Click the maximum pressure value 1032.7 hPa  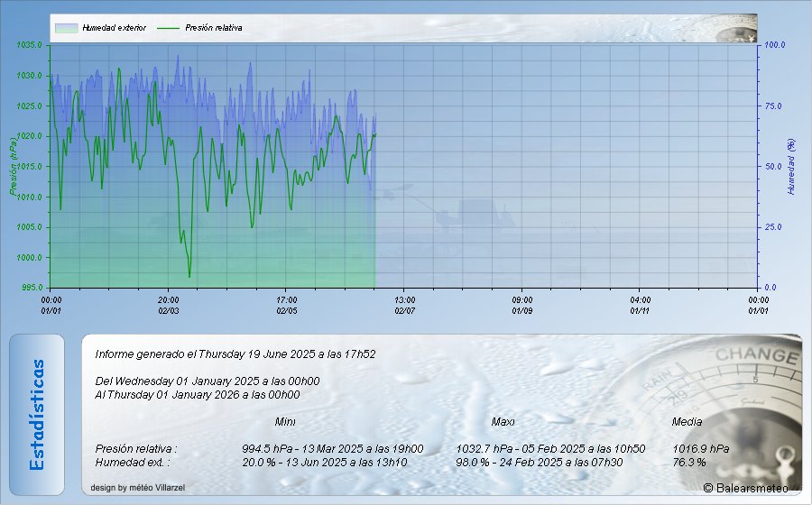coord(484,448)
